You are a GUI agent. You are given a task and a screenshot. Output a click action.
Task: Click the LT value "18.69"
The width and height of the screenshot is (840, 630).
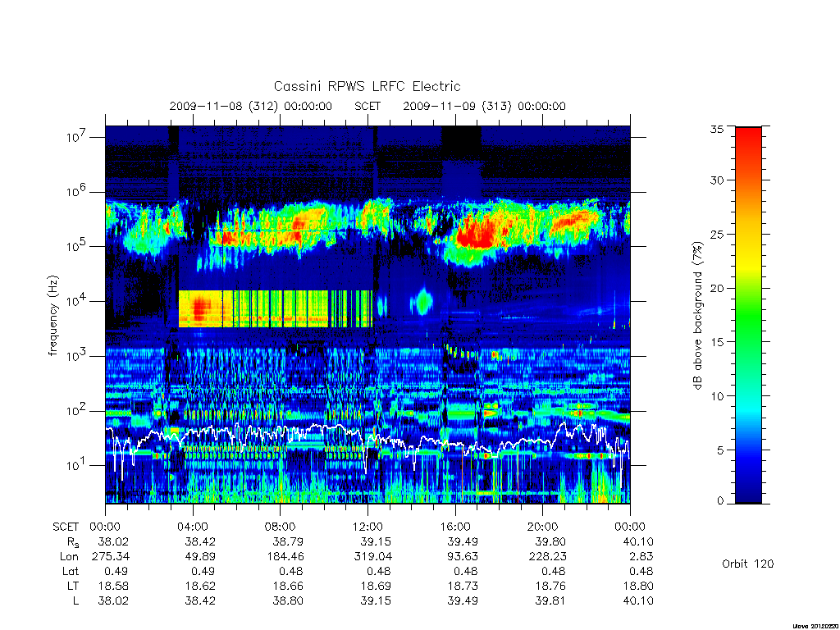pyautogui.click(x=375, y=586)
